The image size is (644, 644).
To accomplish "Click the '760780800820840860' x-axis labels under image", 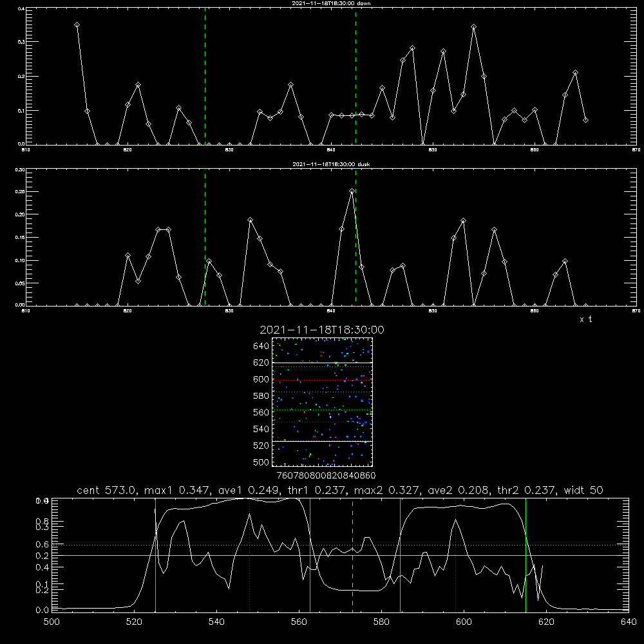I will tap(327, 476).
